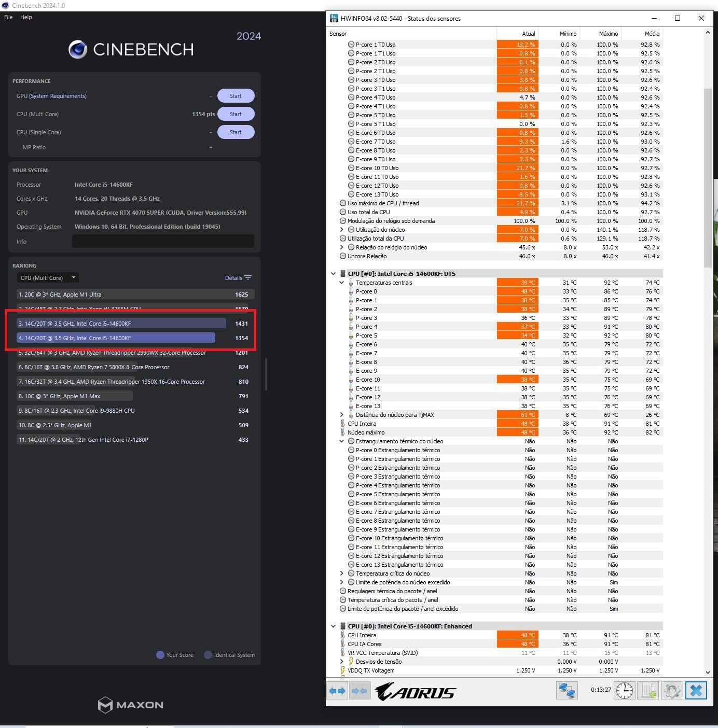
Task: Open the File menu in Cinebench
Action: 8,17
